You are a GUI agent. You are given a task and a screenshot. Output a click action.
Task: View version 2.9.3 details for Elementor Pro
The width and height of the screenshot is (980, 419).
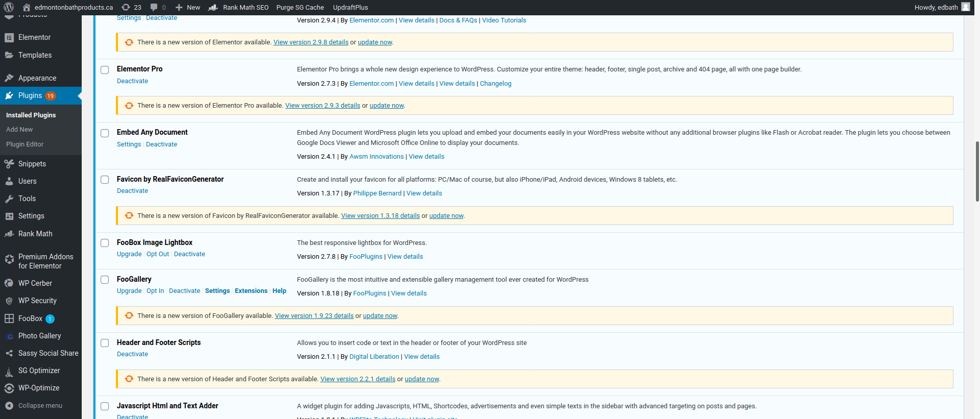[x=323, y=106]
